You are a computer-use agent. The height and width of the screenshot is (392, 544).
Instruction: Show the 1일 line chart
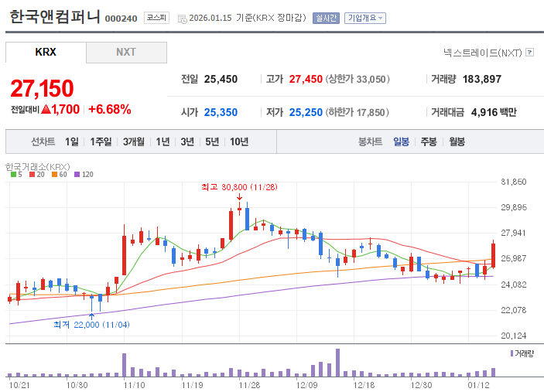[72, 141]
